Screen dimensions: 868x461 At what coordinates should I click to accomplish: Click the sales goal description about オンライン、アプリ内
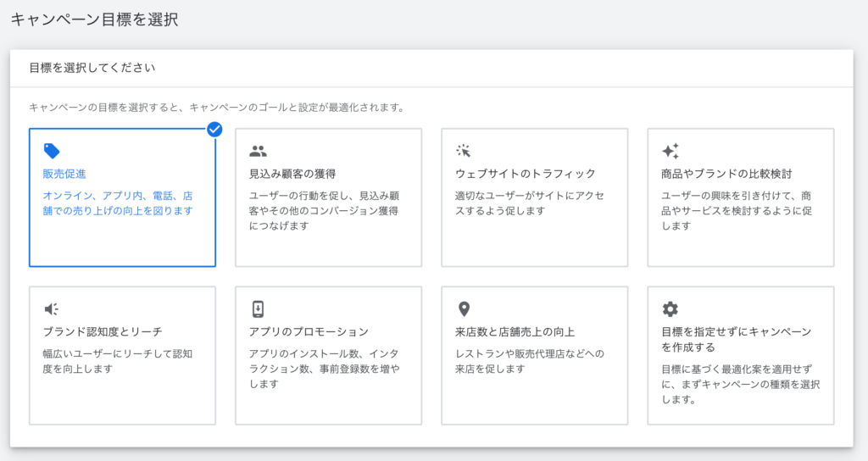pyautogui.click(x=118, y=203)
